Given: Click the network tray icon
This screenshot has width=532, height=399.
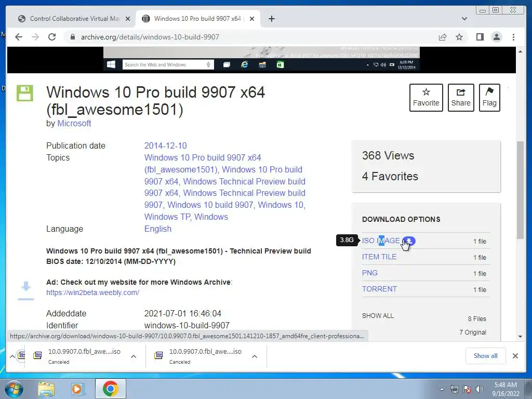Looking at the screenshot, I should click(x=454, y=389).
